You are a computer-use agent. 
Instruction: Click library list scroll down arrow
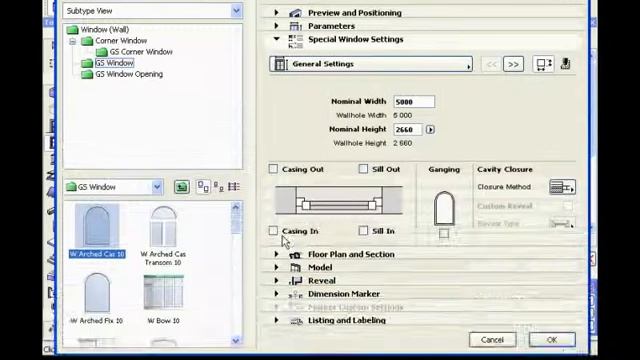pos(236,340)
